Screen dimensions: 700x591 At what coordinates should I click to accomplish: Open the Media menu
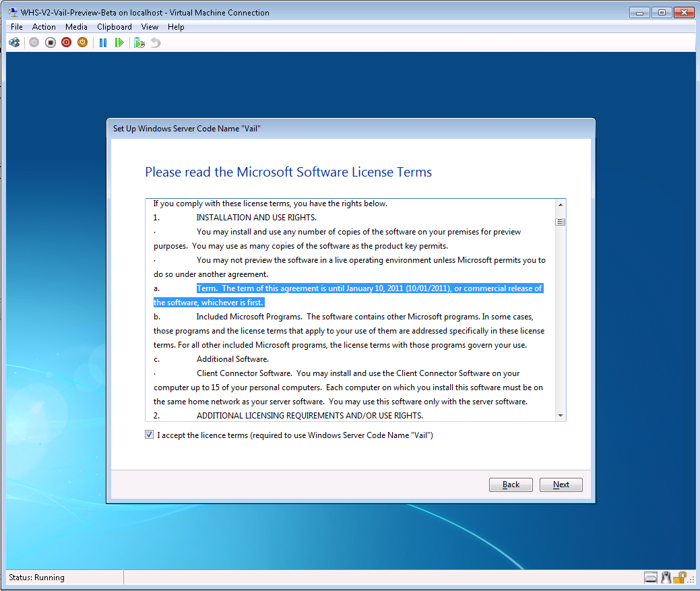point(76,27)
